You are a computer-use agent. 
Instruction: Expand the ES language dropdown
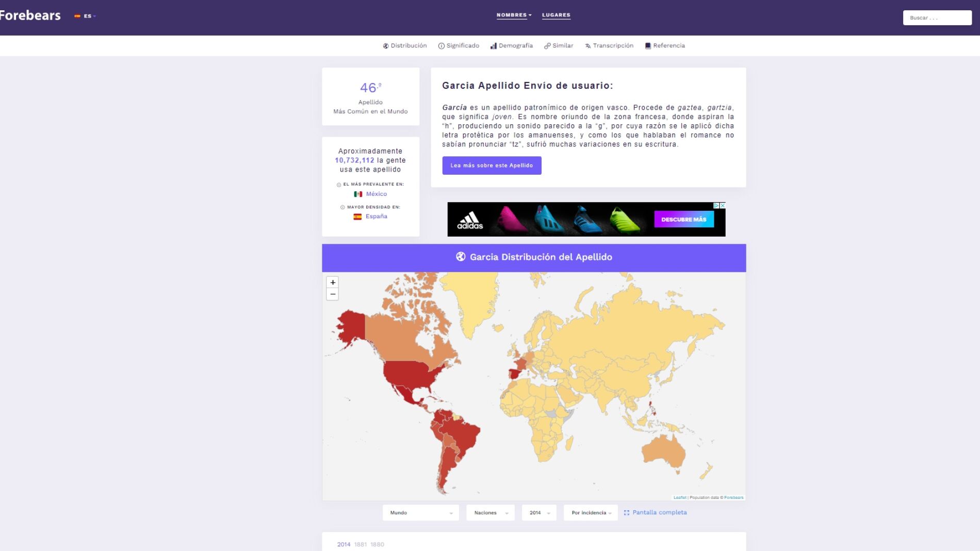[x=88, y=15]
